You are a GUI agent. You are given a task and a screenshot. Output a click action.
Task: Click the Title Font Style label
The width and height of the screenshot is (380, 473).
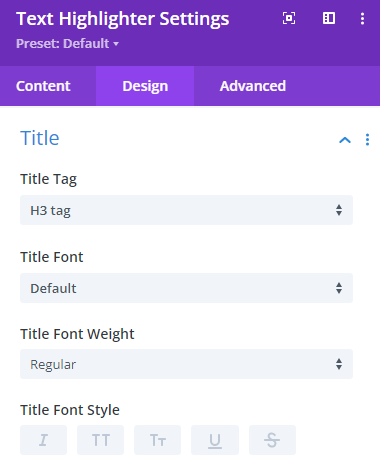[70, 410]
